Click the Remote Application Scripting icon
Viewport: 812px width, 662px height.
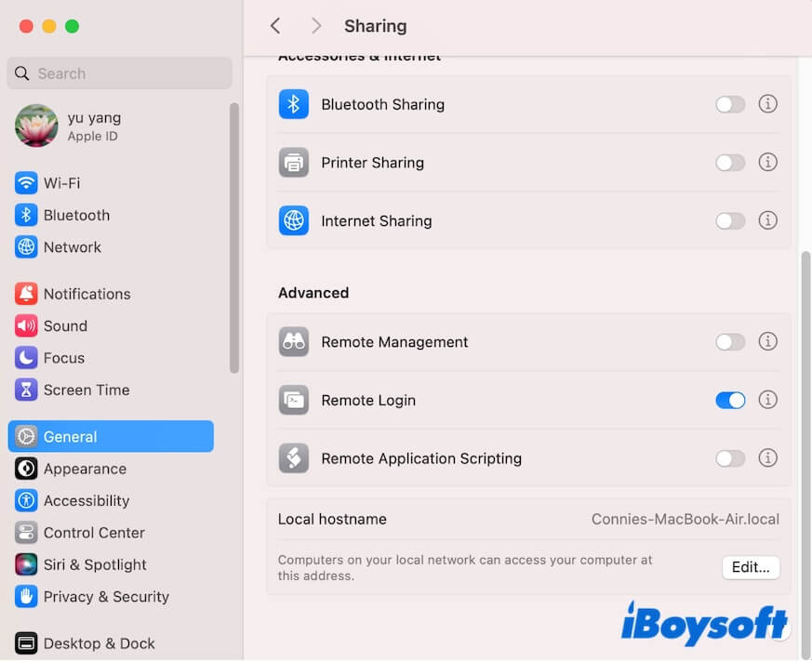[294, 458]
